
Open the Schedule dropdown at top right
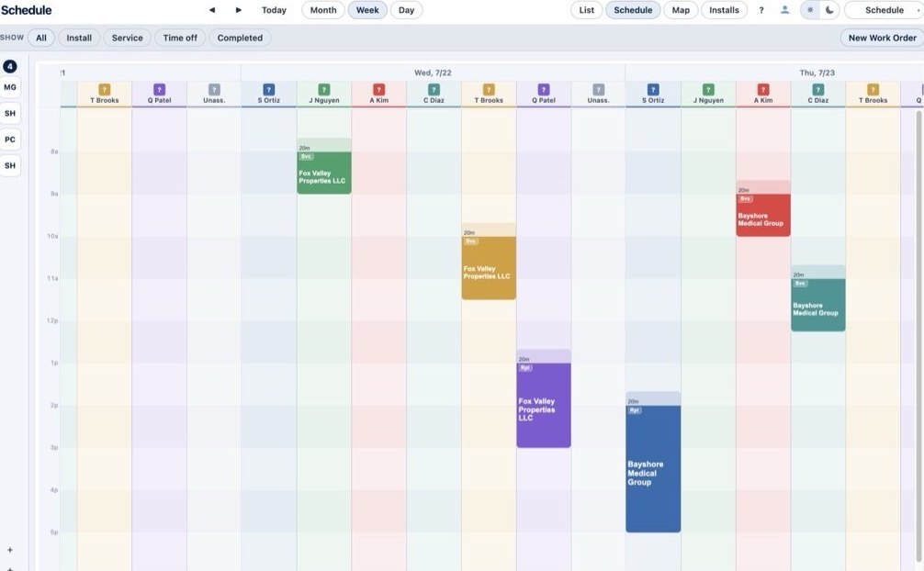tap(884, 10)
